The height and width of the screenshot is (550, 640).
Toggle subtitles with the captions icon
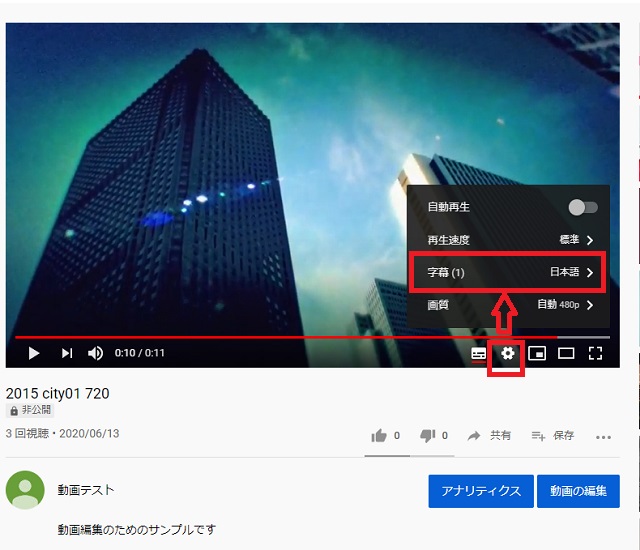pyautogui.click(x=478, y=353)
